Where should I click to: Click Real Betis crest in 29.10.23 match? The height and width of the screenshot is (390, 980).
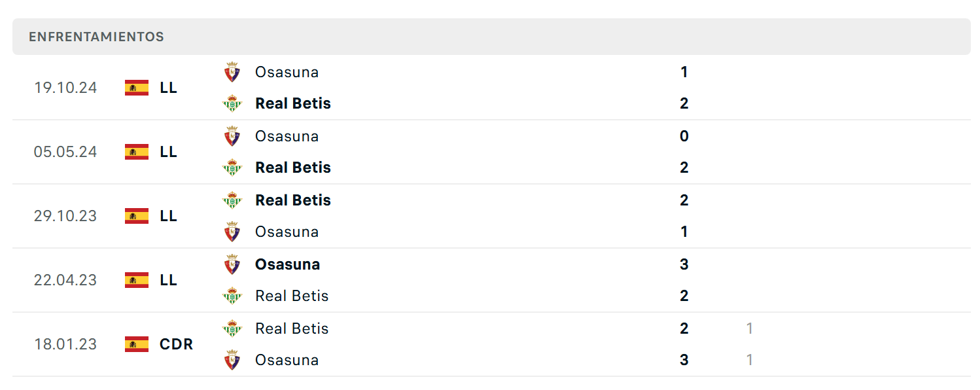pos(232,200)
